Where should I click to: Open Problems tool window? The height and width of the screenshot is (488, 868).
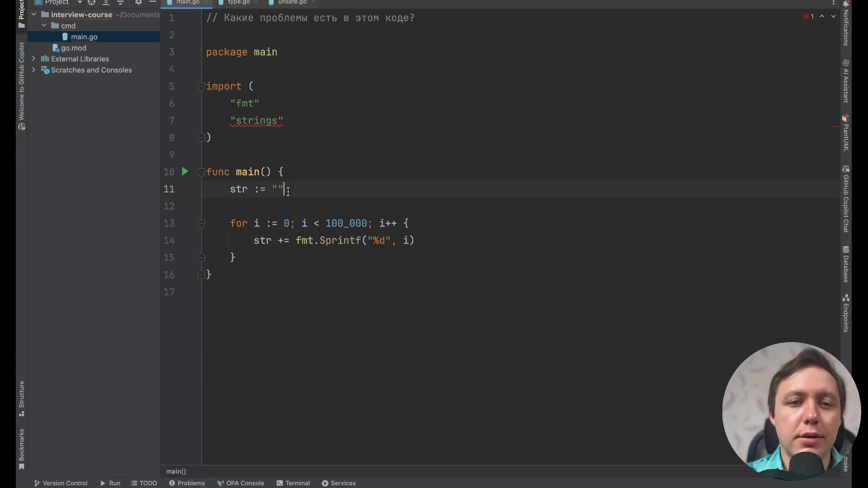pos(187,483)
